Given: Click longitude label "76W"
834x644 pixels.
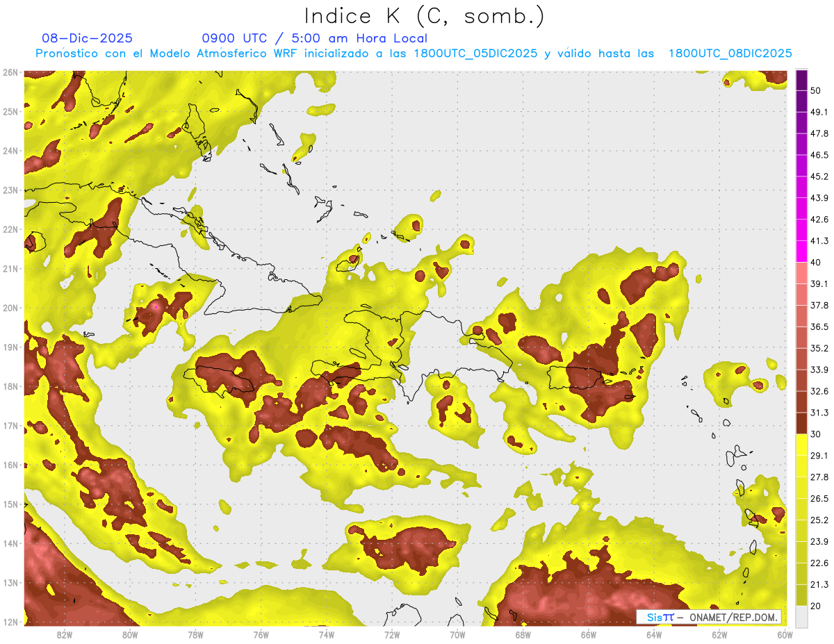Looking at the screenshot, I should pyautogui.click(x=261, y=635).
